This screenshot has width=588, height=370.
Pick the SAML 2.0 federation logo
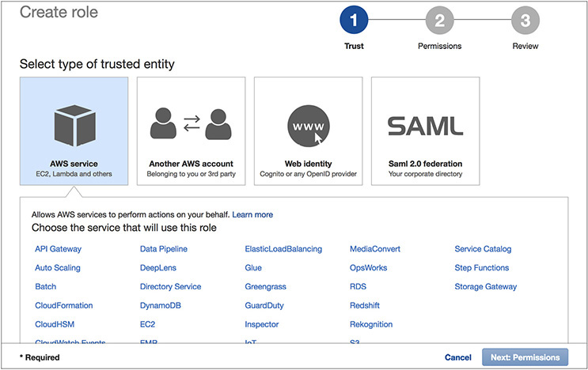[x=425, y=126]
